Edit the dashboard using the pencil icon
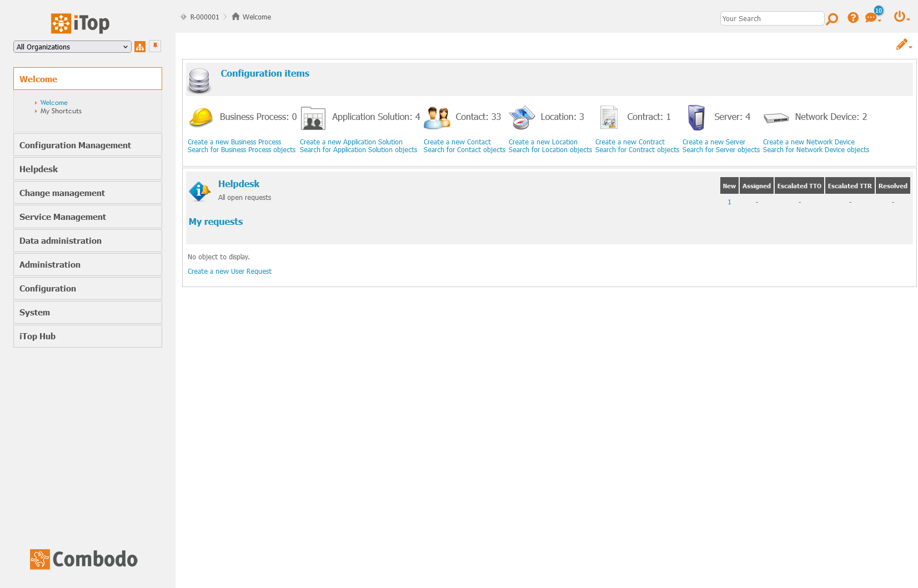Image resolution: width=918 pixels, height=588 pixels. click(901, 44)
